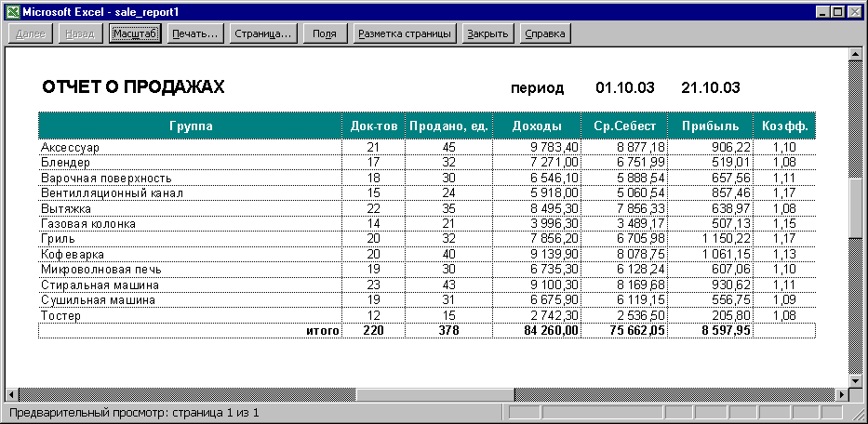Click the period start date 01.10.03

(625, 87)
